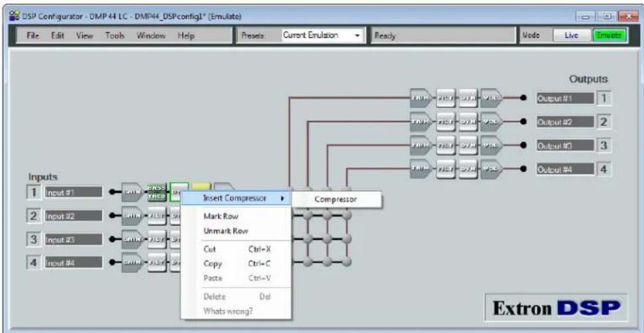Open the Output #1 FILT filter block
This screenshot has width=644, height=333.
[446, 98]
